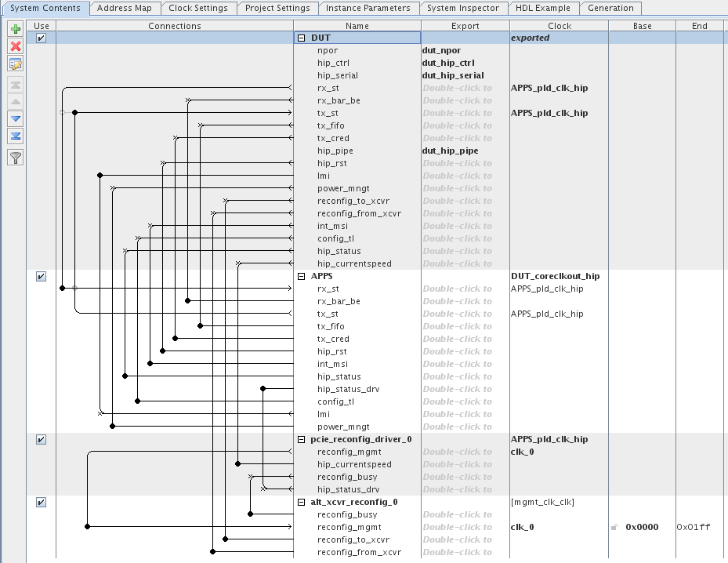
Task: Switch to the Address Map tab
Action: coord(125,8)
